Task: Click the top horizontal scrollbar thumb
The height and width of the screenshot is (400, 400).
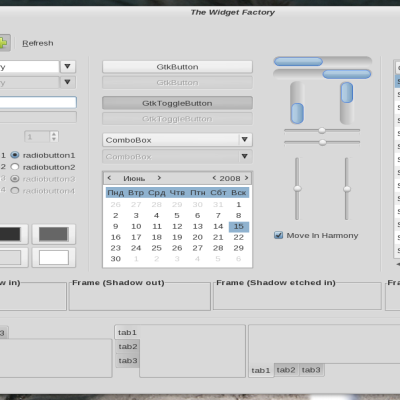Action: pos(298,61)
